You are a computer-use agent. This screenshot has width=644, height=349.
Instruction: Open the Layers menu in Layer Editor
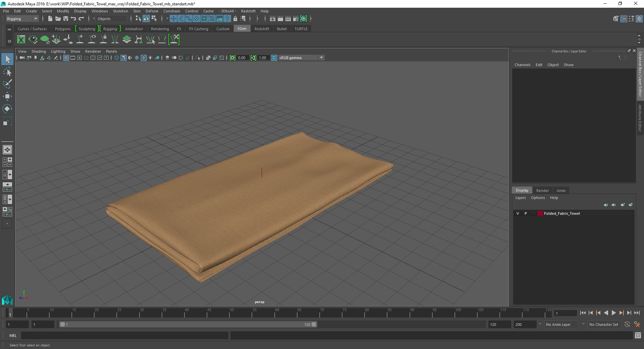point(521,198)
